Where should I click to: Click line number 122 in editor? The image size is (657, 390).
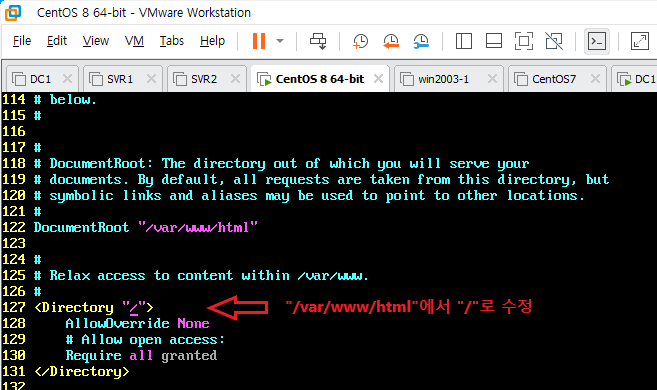(13, 227)
